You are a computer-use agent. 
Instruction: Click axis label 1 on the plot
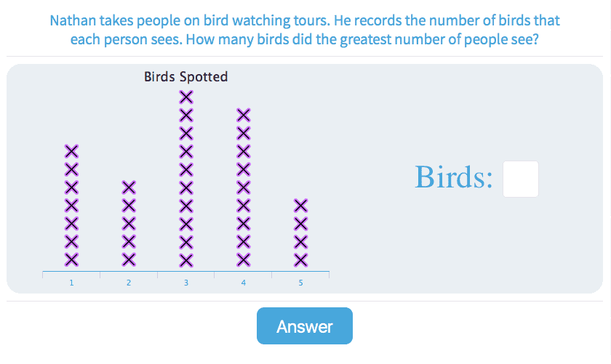[71, 283]
